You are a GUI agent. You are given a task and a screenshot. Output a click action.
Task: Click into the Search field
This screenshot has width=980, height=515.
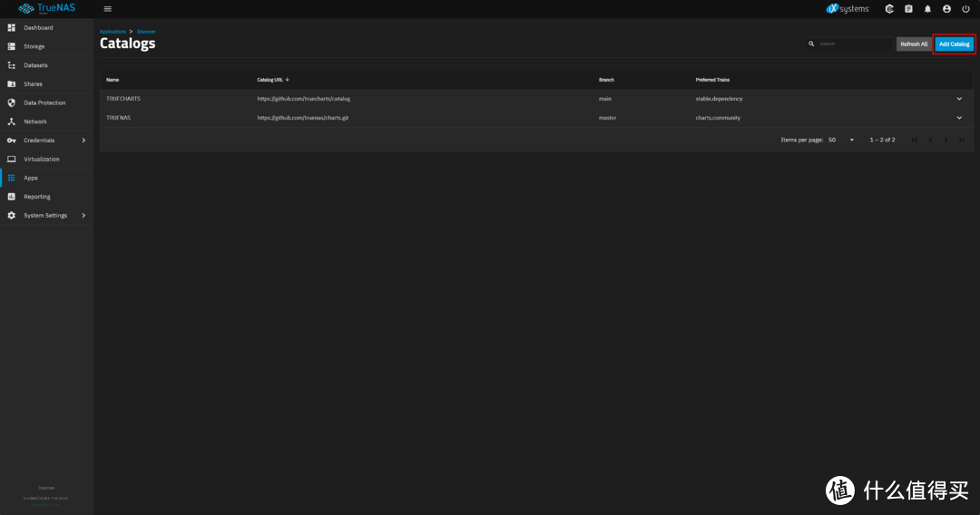pos(855,44)
